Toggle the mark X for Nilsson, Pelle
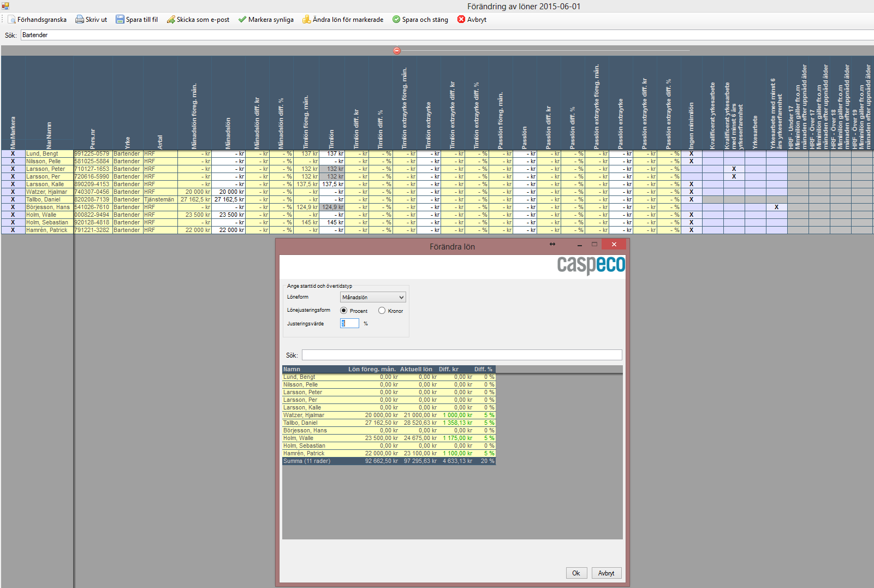The height and width of the screenshot is (588, 874). pyautogui.click(x=13, y=162)
